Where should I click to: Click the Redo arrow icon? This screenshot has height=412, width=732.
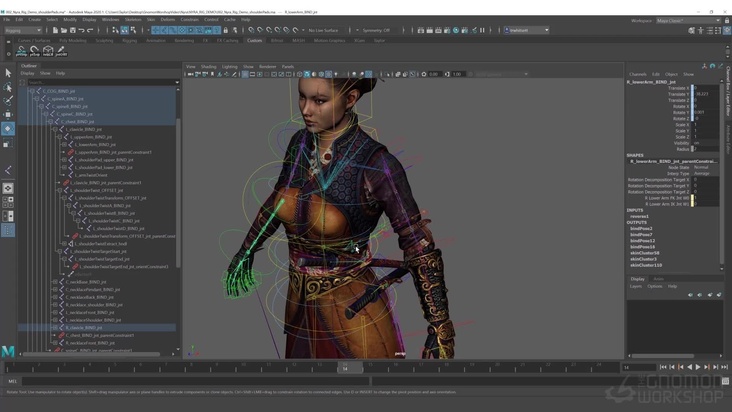pos(90,30)
